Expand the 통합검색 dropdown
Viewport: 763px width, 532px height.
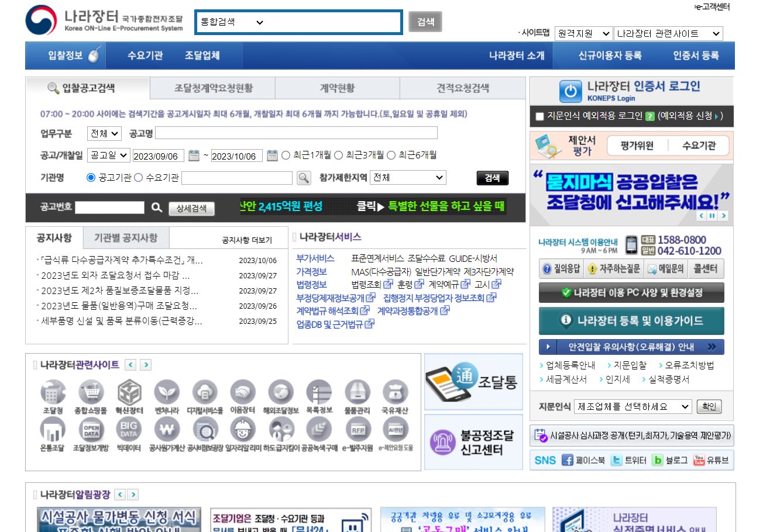(232, 22)
